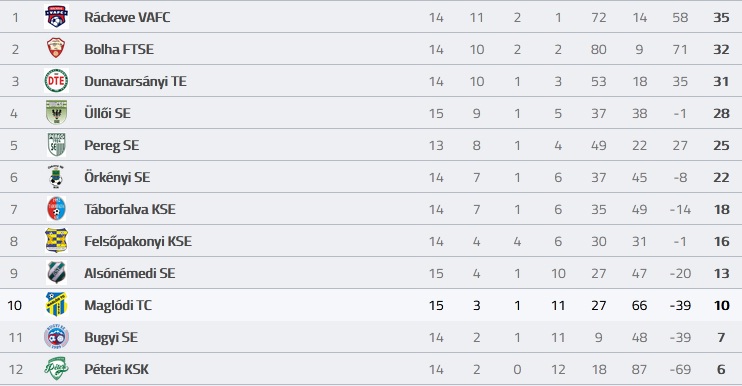The width and height of the screenshot is (742, 386).
Task: Open the Dunavarsányi TE team link
Action: tap(135, 81)
